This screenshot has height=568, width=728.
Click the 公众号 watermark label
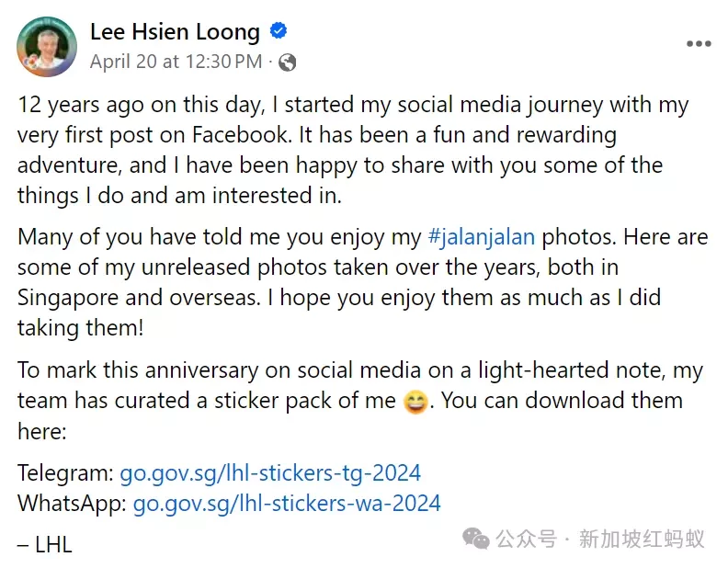point(526,540)
